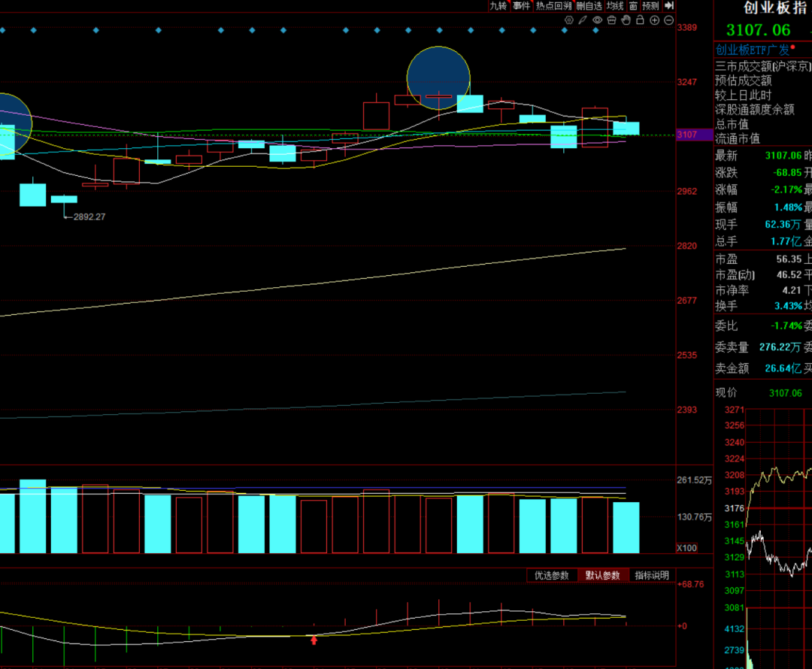The image size is (812, 669).
Task: Click the red arrow marker on MACD chart
Action: click(x=314, y=640)
